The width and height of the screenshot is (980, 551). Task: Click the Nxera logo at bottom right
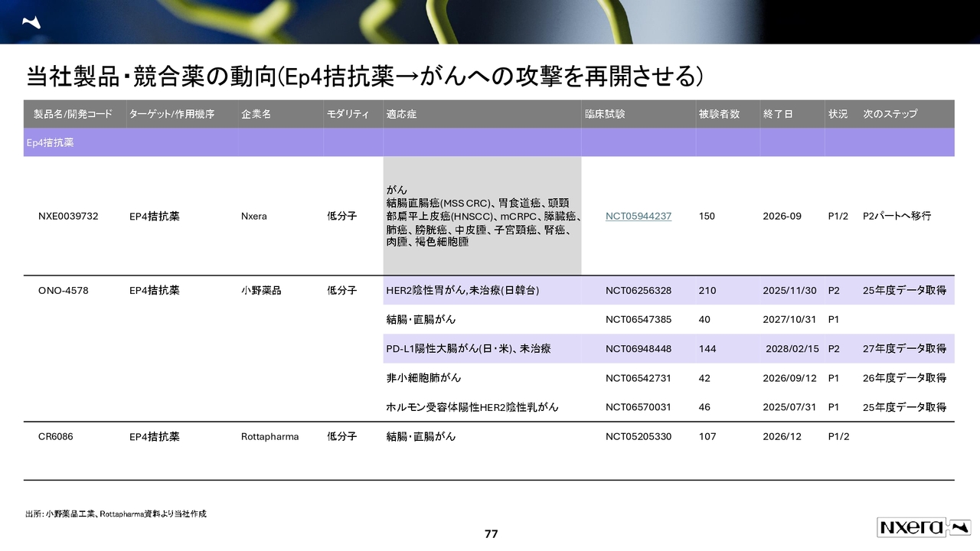(923, 527)
